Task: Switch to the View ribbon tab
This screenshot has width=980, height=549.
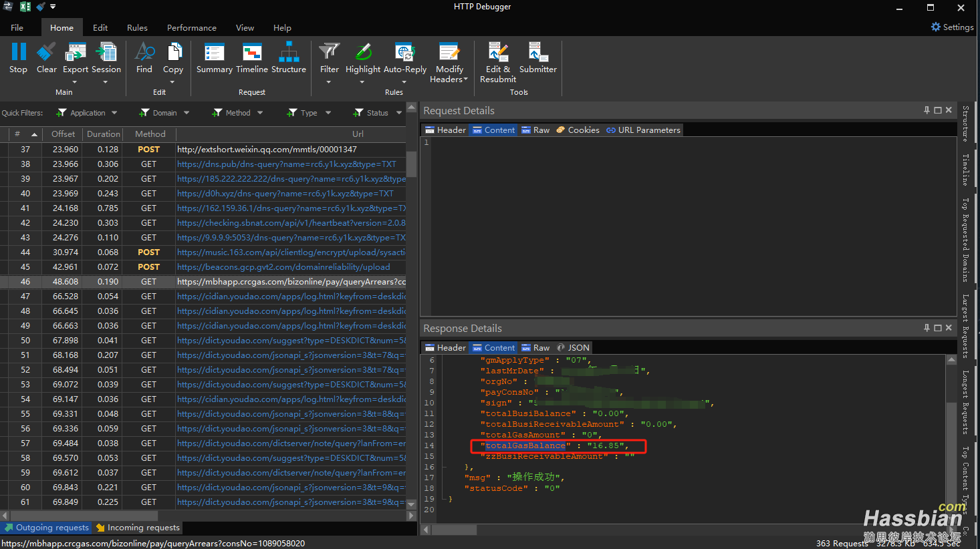Action: click(x=245, y=27)
